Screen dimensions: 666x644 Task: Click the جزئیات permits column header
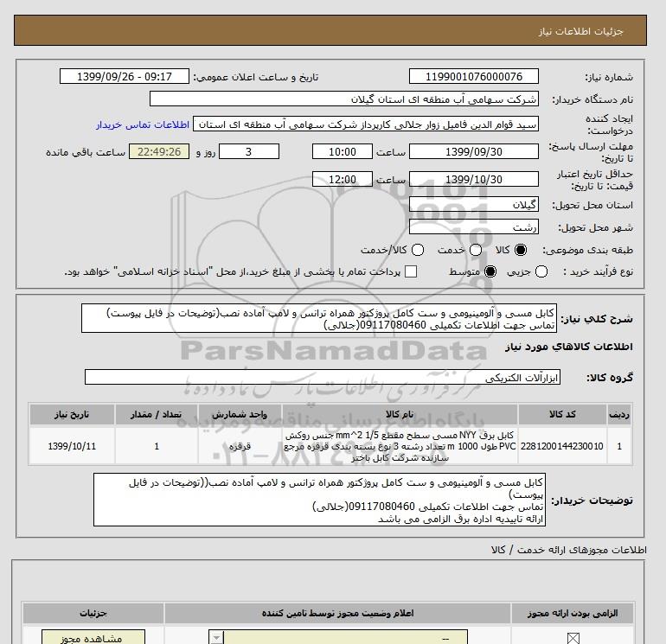(93, 613)
